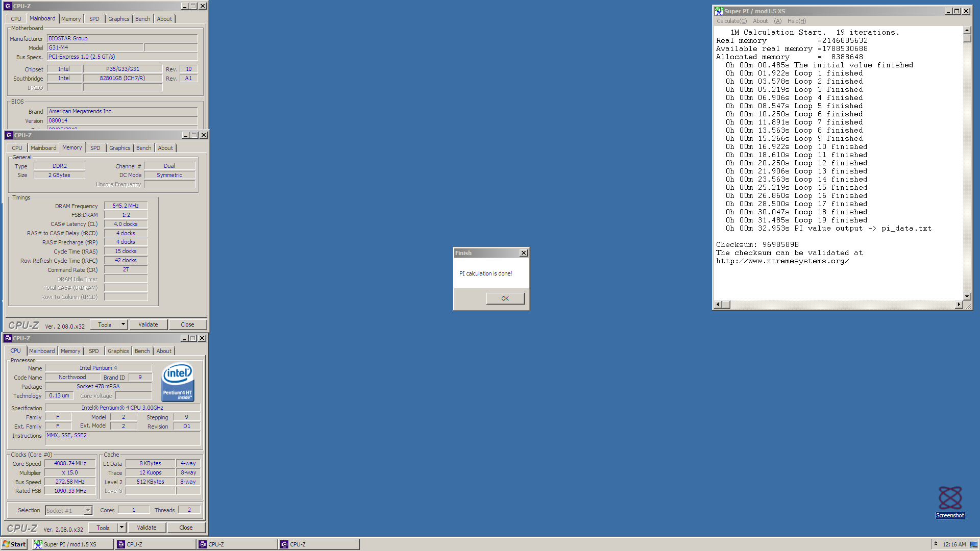This screenshot has width=980, height=551.
Task: Open the Help menu in Super PI
Action: tap(796, 21)
